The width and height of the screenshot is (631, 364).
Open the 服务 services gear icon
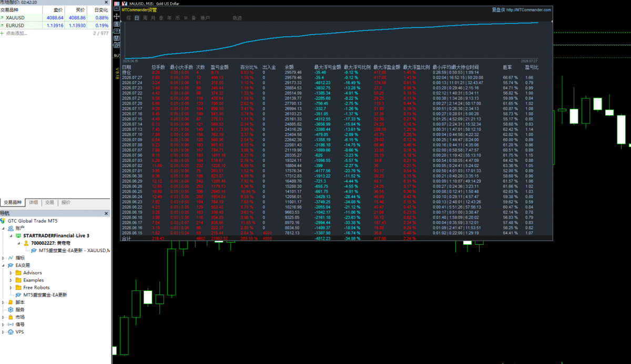pyautogui.click(x=12, y=310)
